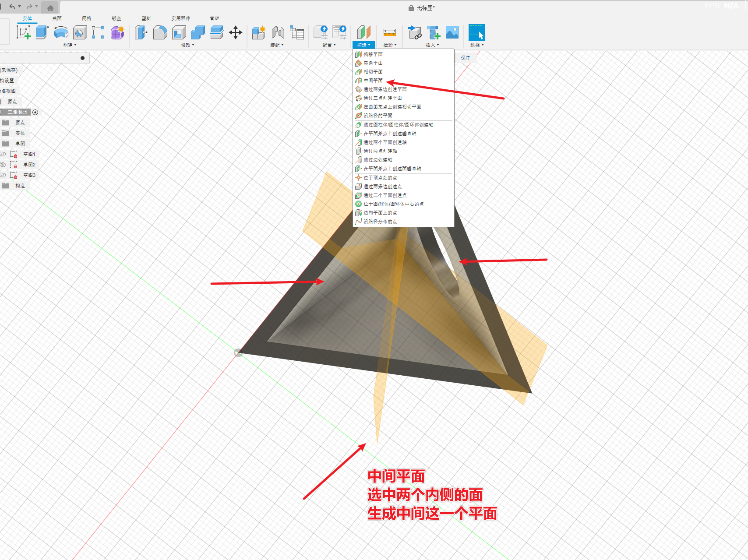The width and height of the screenshot is (748, 560).
Task: Collapse the browser panel with minus button
Action: [82, 58]
